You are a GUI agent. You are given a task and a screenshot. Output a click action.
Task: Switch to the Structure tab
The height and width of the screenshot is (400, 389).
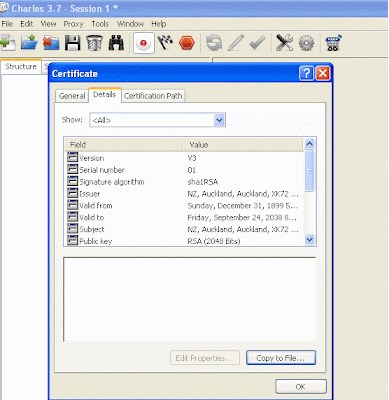[21, 66]
